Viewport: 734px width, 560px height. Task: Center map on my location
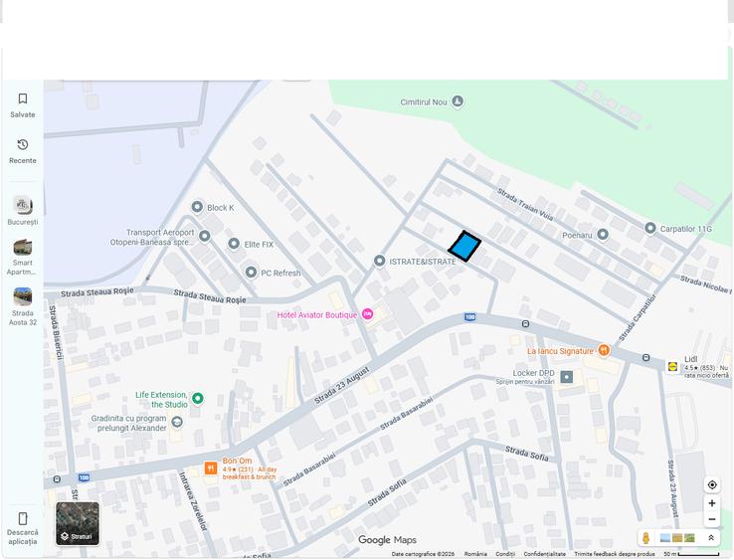coord(712,484)
